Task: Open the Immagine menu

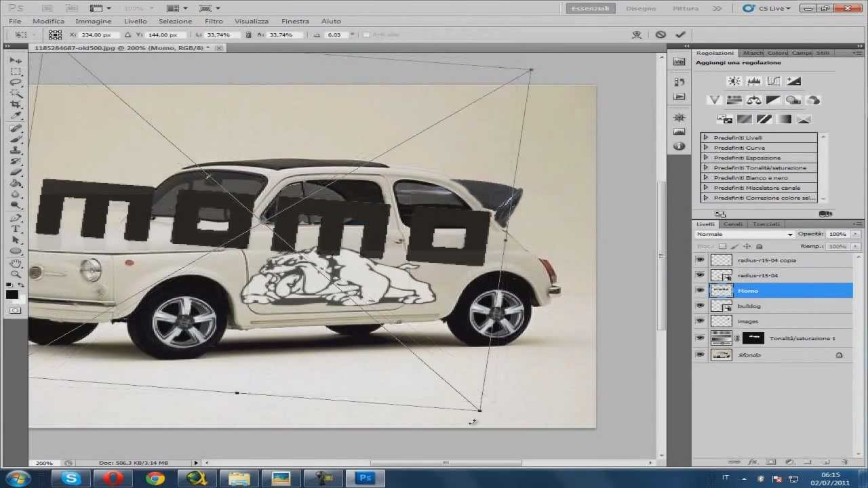Action: [x=93, y=21]
